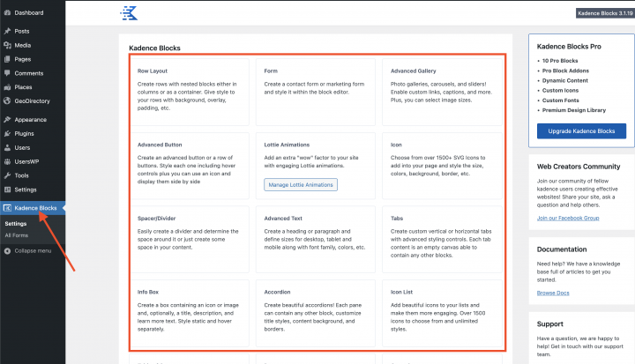Click the Plugins icon in sidebar
Screen dimensions: 635x364
[x=7, y=133]
